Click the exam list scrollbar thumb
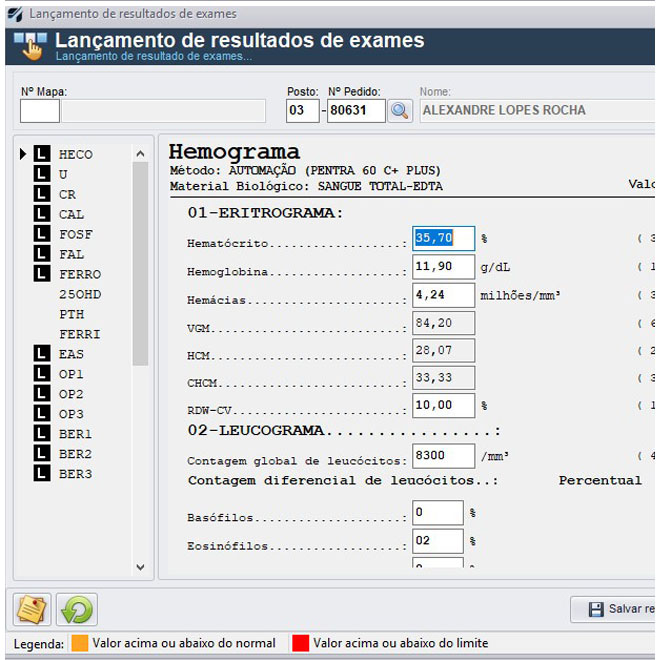 click(140, 264)
